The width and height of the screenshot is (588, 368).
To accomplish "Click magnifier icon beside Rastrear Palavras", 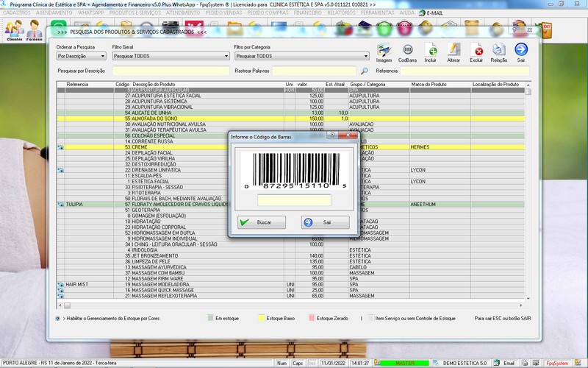I will point(364,71).
